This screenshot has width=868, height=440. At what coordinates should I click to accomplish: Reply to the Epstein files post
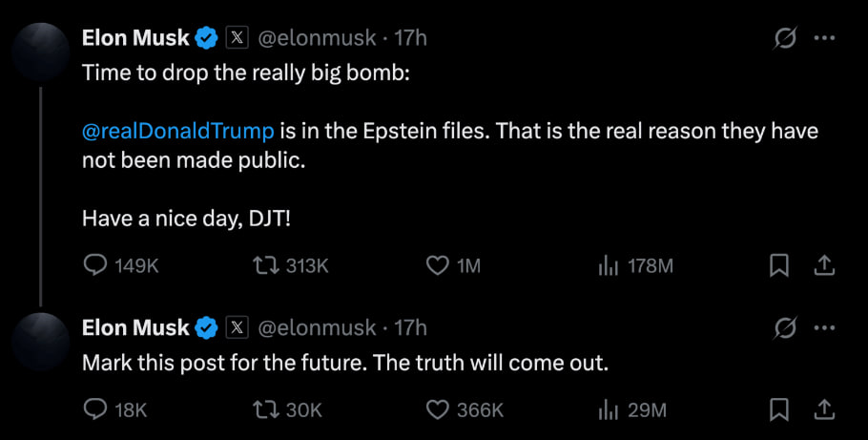click(95, 266)
